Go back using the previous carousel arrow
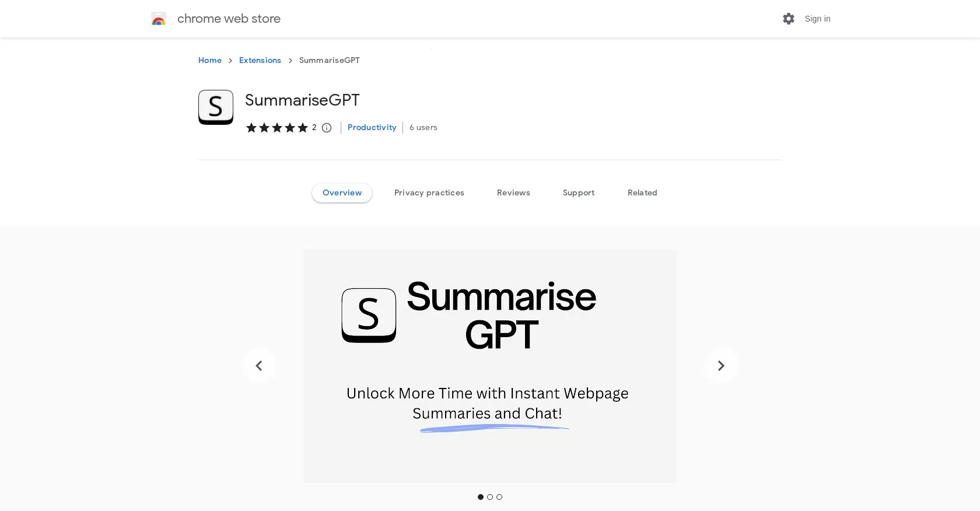This screenshot has height=511, width=980. click(x=259, y=366)
